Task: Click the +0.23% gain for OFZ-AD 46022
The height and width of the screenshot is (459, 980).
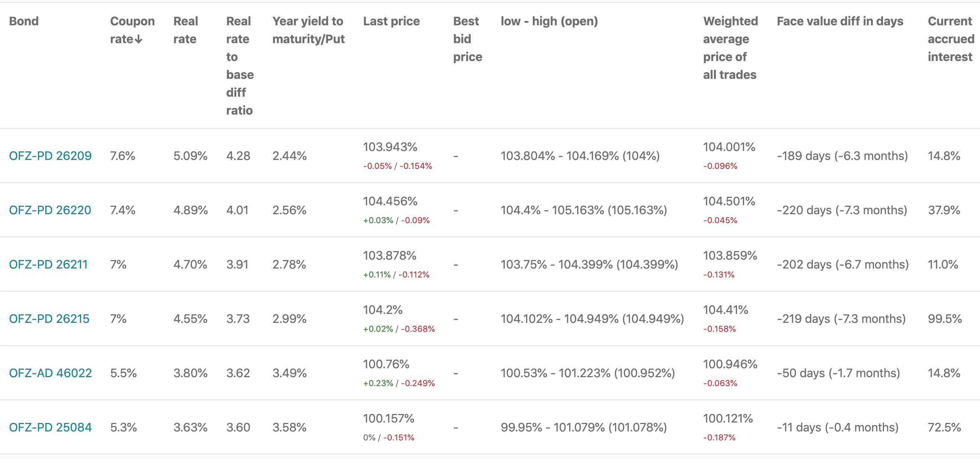Action: (x=378, y=383)
